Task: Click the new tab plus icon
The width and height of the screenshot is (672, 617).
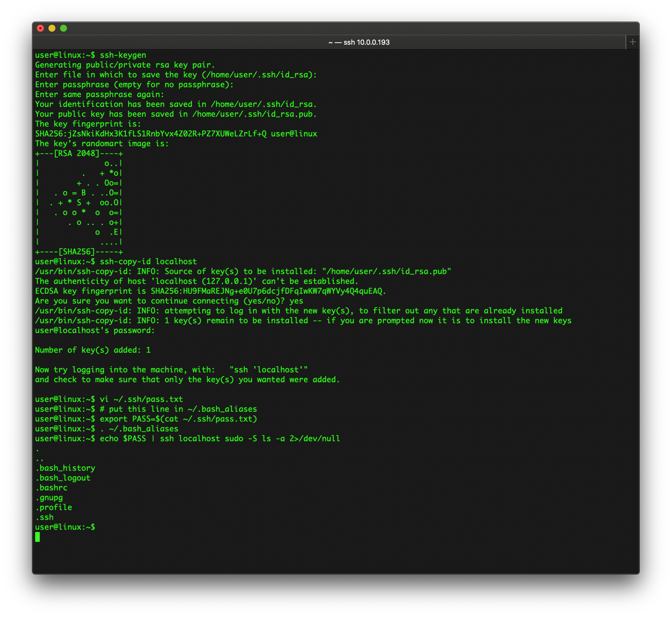Action: (x=633, y=41)
